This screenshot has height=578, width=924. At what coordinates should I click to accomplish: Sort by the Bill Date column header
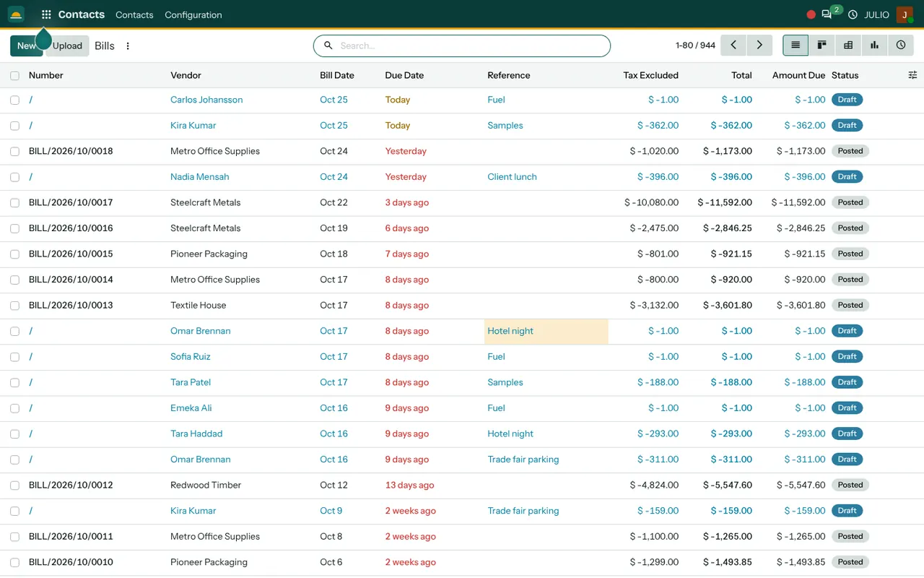pyautogui.click(x=337, y=75)
